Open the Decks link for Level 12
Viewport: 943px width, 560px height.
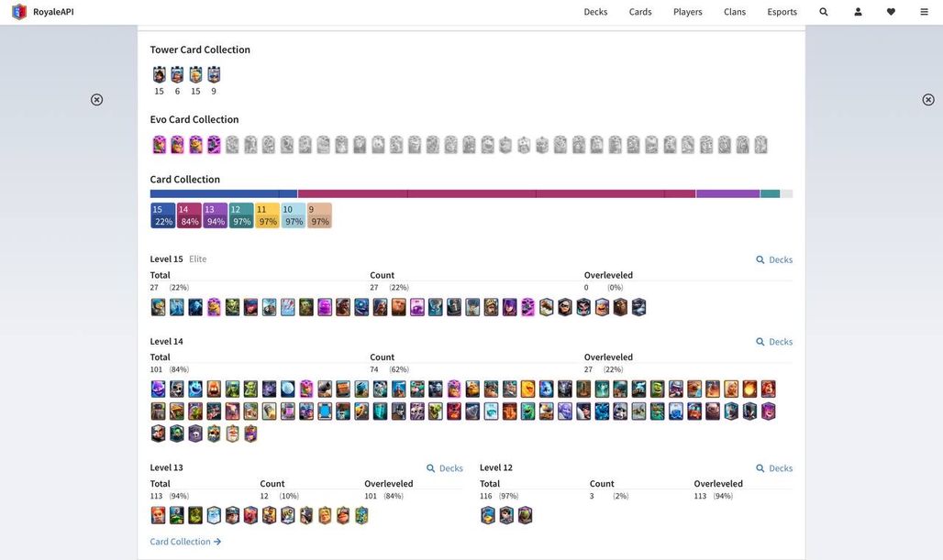pyautogui.click(x=774, y=468)
